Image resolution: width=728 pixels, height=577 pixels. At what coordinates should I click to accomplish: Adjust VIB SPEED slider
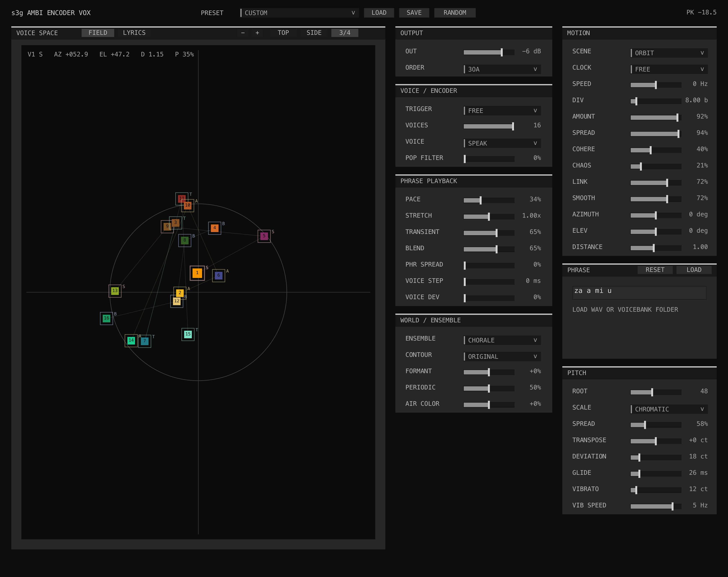(656, 506)
